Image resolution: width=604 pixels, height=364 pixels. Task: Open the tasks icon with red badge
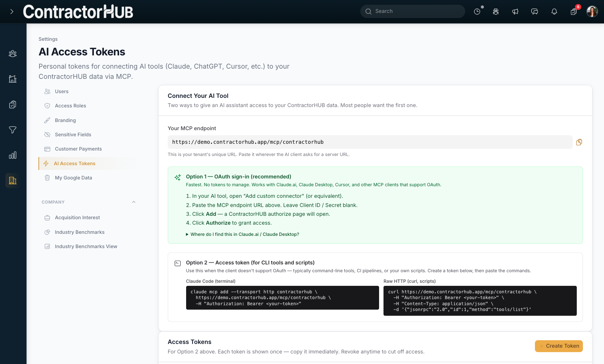point(574,12)
